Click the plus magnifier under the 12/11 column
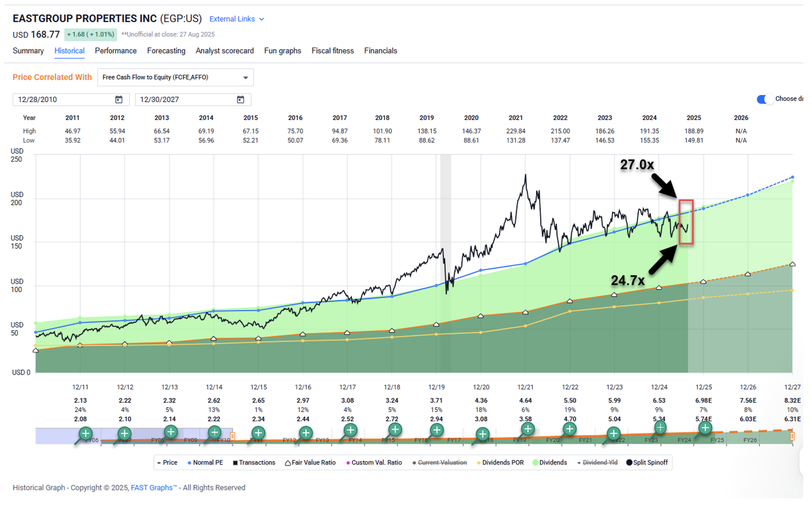The image size is (812, 515). pyautogui.click(x=86, y=434)
